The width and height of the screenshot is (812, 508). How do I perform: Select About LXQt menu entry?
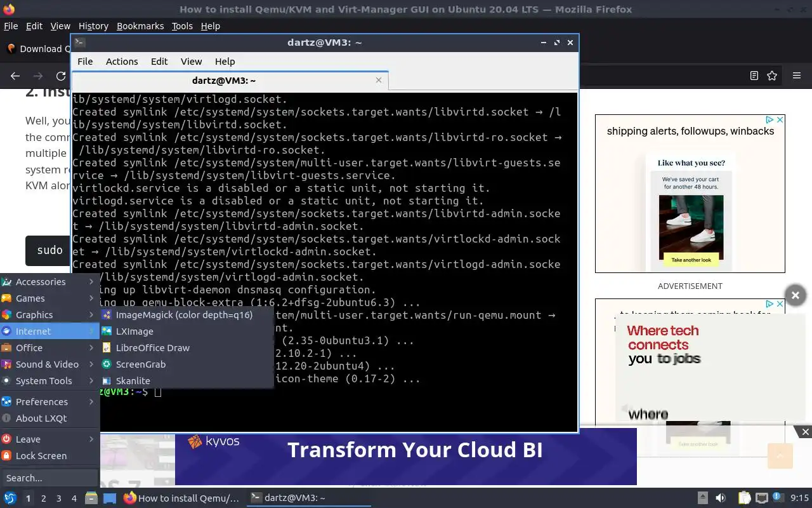tap(50, 418)
